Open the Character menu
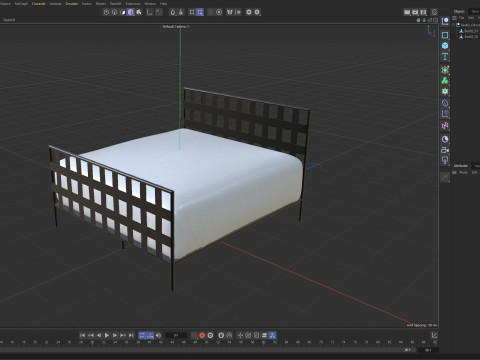Screen dimensions: 480x360 point(39,4)
